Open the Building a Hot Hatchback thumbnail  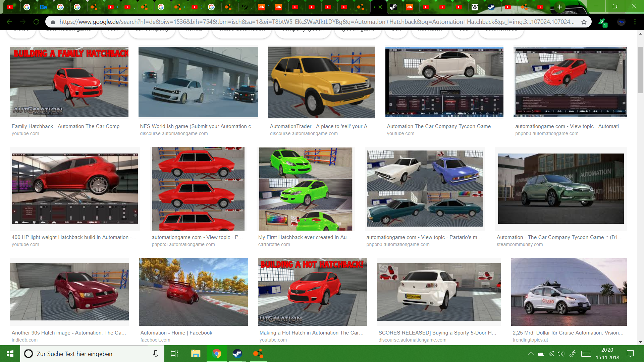312,292
